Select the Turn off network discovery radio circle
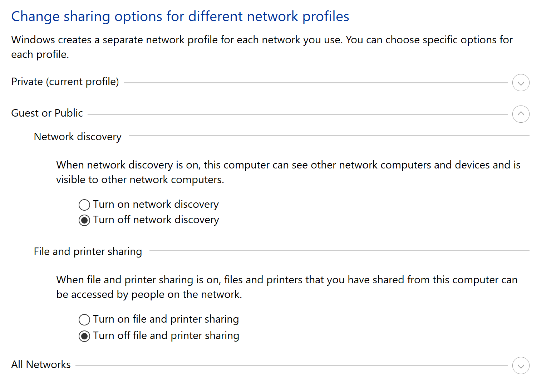Image resolution: width=556 pixels, height=392 pixels. click(84, 220)
